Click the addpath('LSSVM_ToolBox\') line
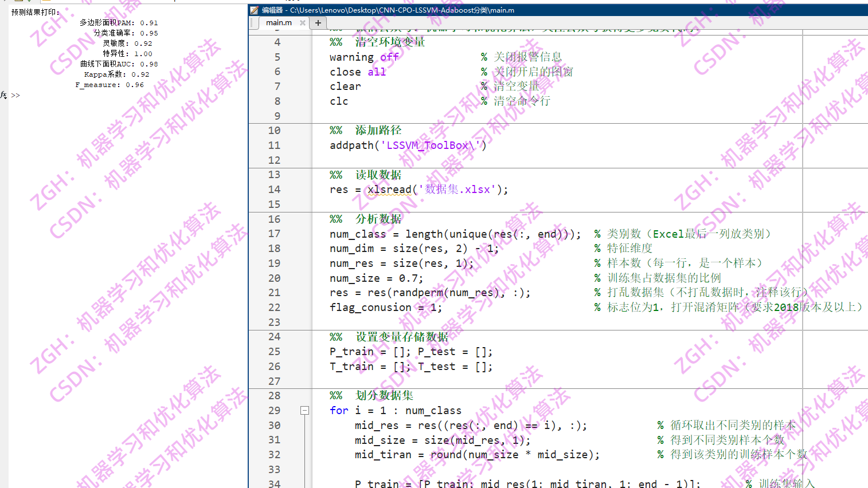 click(x=408, y=145)
